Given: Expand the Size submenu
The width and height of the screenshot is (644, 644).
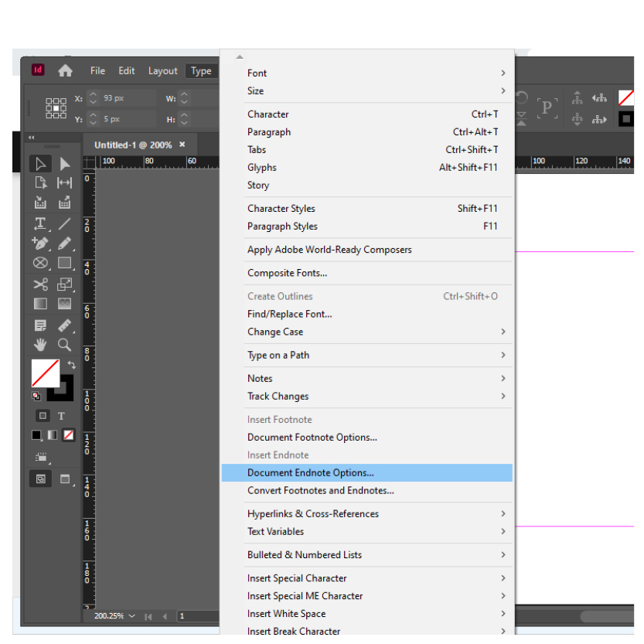Looking at the screenshot, I should click(x=366, y=90).
